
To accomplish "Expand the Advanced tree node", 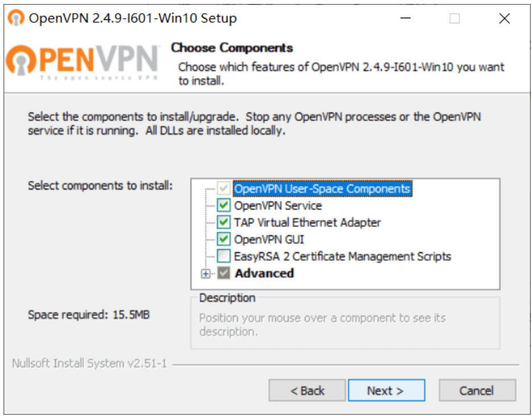I will pos(205,274).
